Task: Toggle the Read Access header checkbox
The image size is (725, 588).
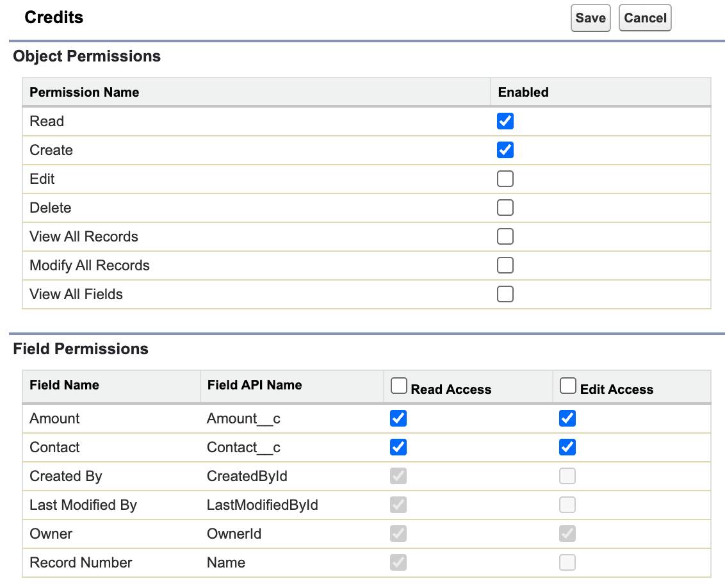Action: pos(398,386)
